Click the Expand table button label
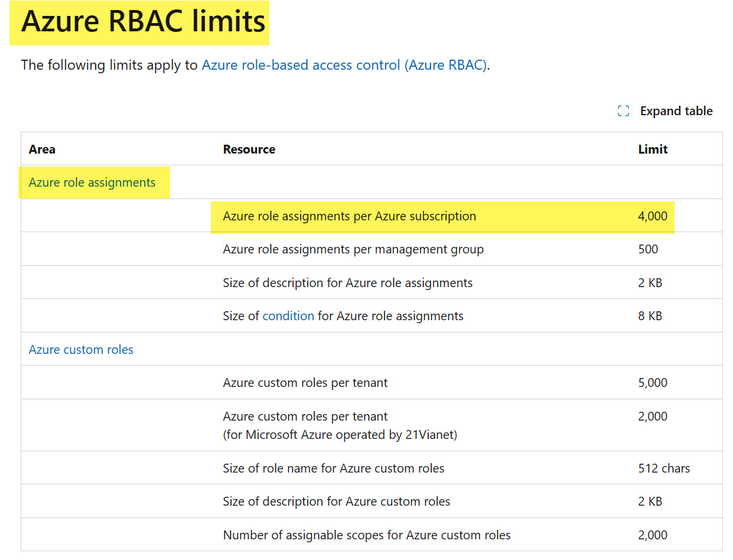733x560 pixels. point(676,111)
